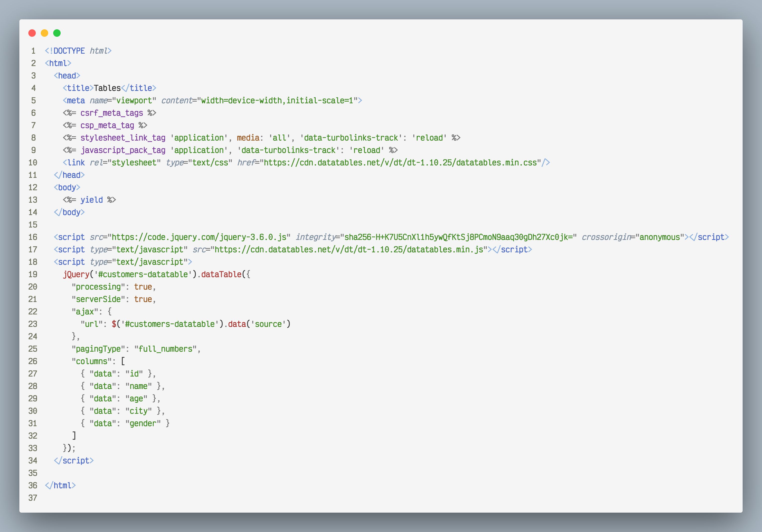Click javascript_pack_tag on line 9

[123, 150]
